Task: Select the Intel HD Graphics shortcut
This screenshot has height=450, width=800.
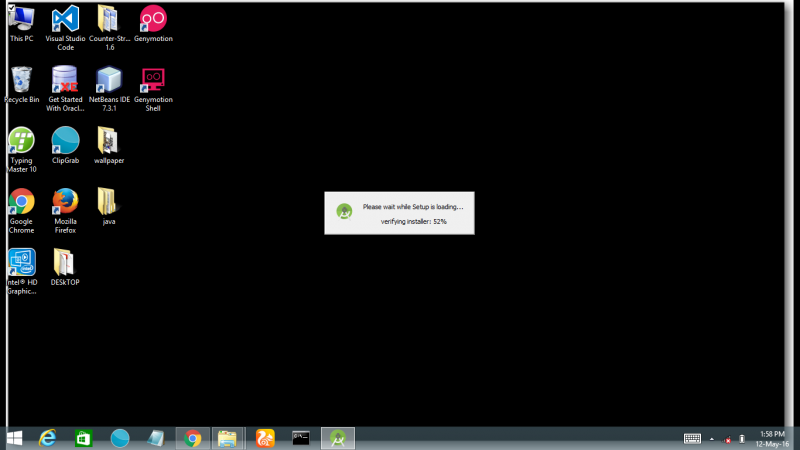Action: pos(21,271)
